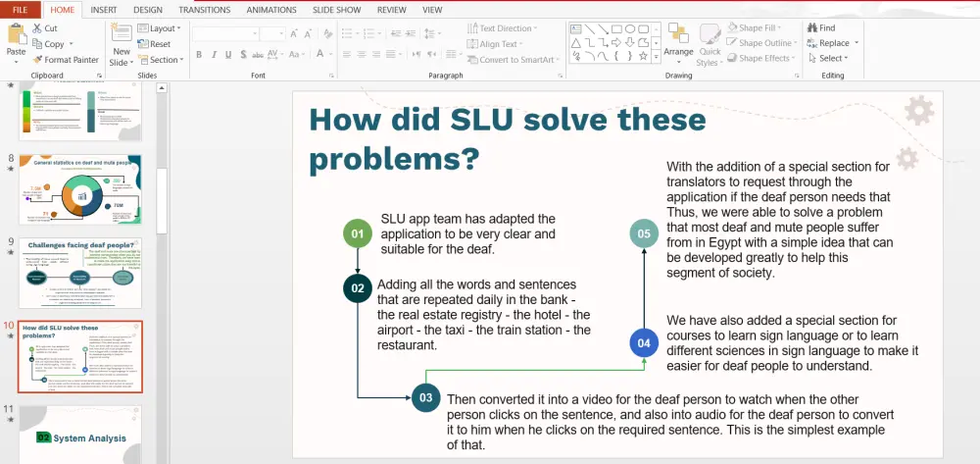Toggle Center paragraph alignment

pos(362,54)
